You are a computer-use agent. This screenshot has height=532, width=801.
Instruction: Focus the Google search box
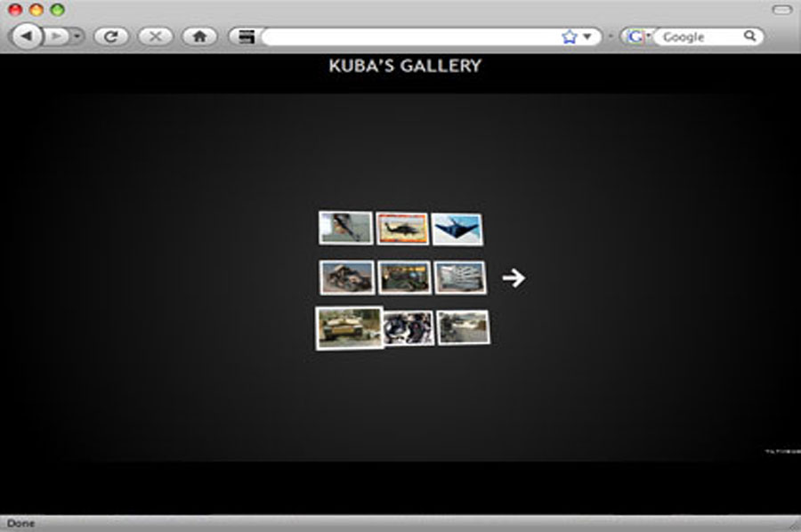[699, 36]
